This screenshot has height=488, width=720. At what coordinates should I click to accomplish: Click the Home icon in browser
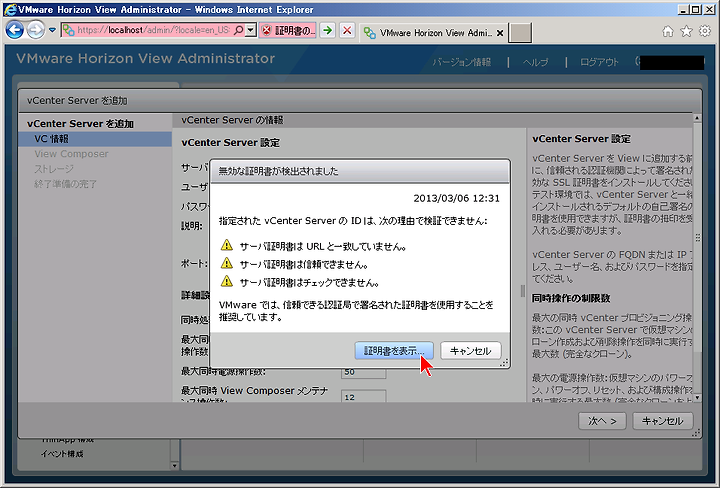[668, 31]
